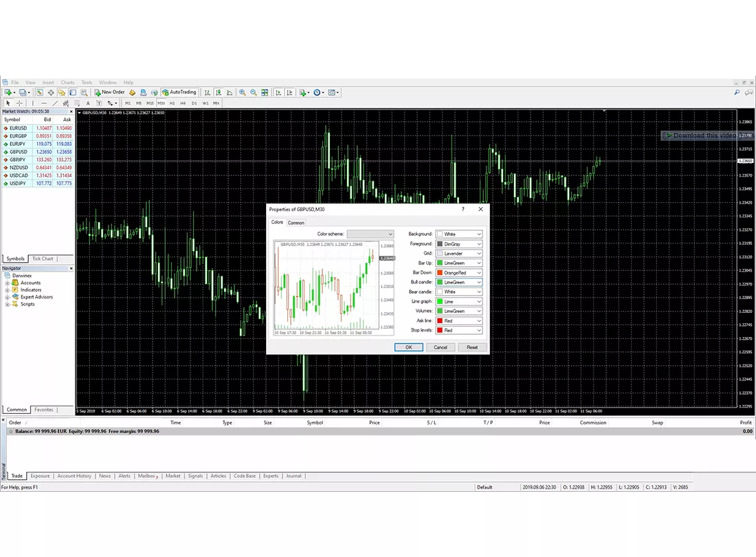
Task: Expand the Indicators node in Navigator
Action: [x=8, y=290]
